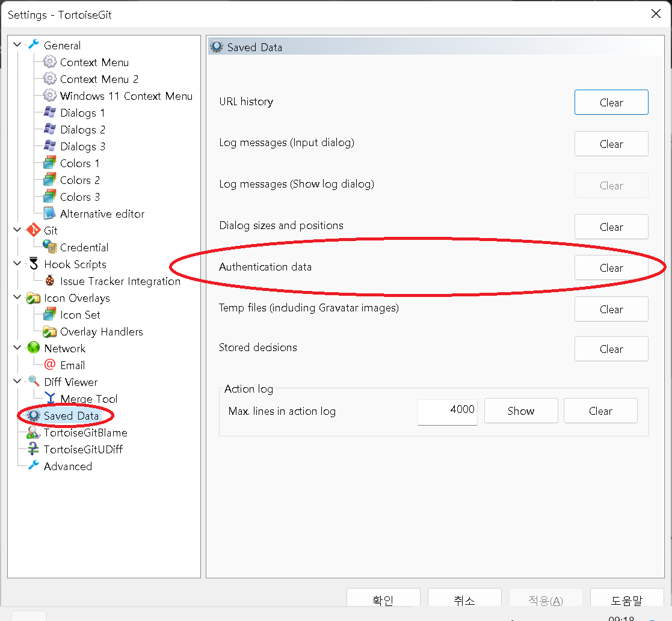Click the Diff Viewer magnifier icon
Screen dimensions: 672x621
[x=34, y=381]
